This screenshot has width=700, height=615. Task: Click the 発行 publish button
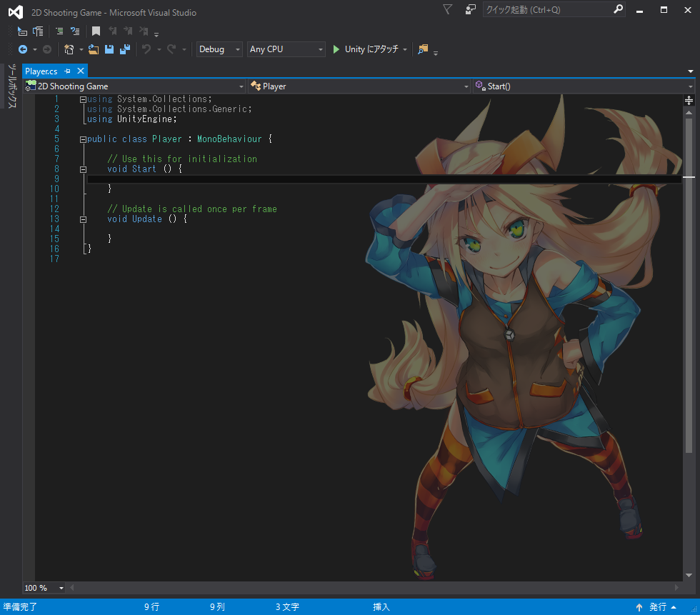658,607
